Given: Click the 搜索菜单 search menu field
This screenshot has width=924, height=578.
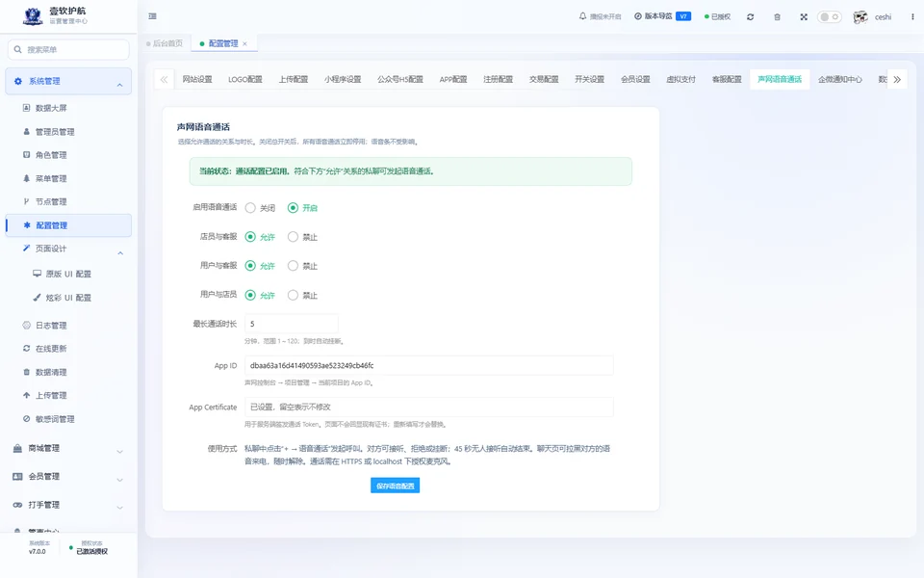Looking at the screenshot, I should 69,49.
